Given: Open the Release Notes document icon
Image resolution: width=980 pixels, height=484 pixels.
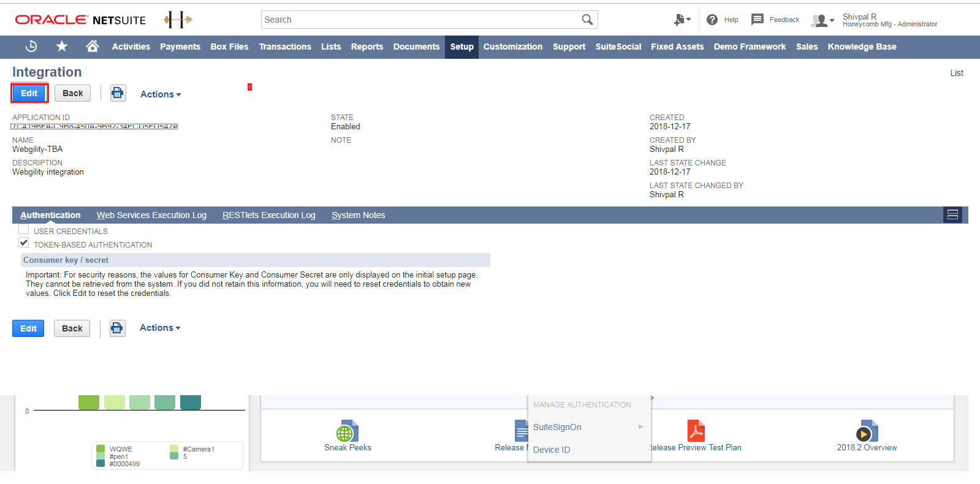Looking at the screenshot, I should coord(521,431).
